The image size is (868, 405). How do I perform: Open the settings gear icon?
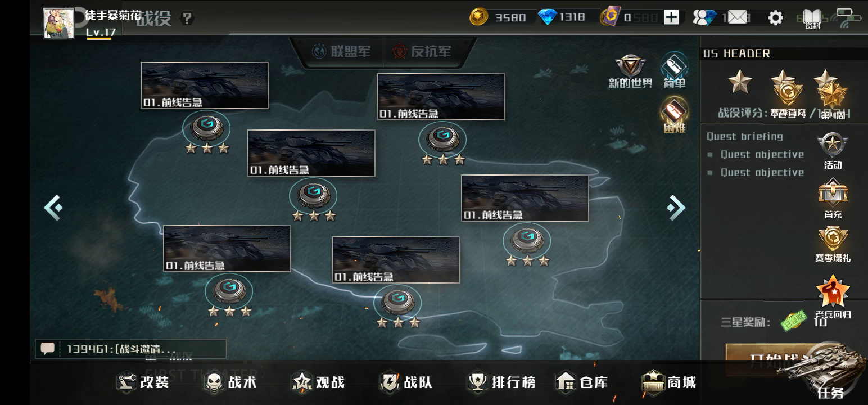point(775,17)
